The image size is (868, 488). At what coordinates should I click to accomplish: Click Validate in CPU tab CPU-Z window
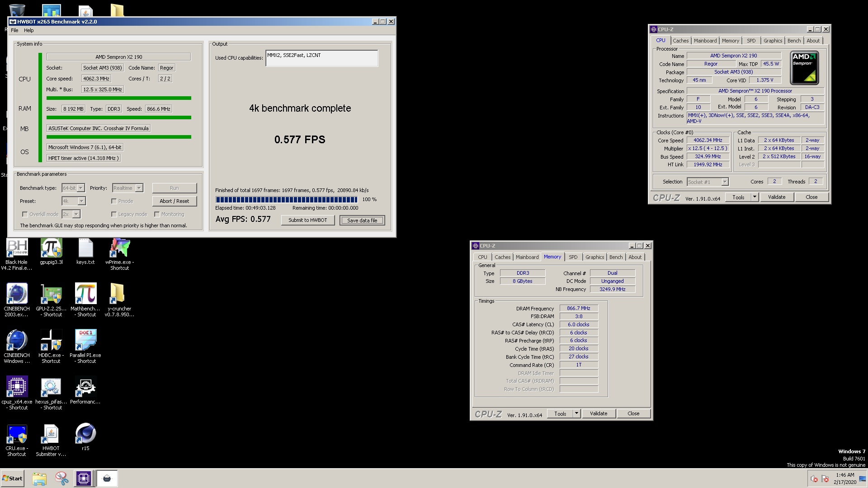tap(777, 197)
